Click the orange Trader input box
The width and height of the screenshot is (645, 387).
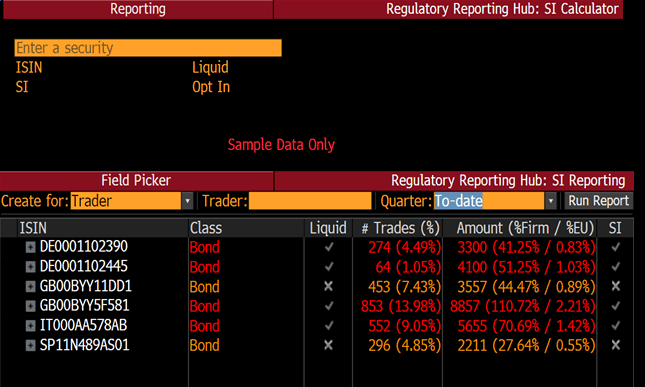pos(310,201)
